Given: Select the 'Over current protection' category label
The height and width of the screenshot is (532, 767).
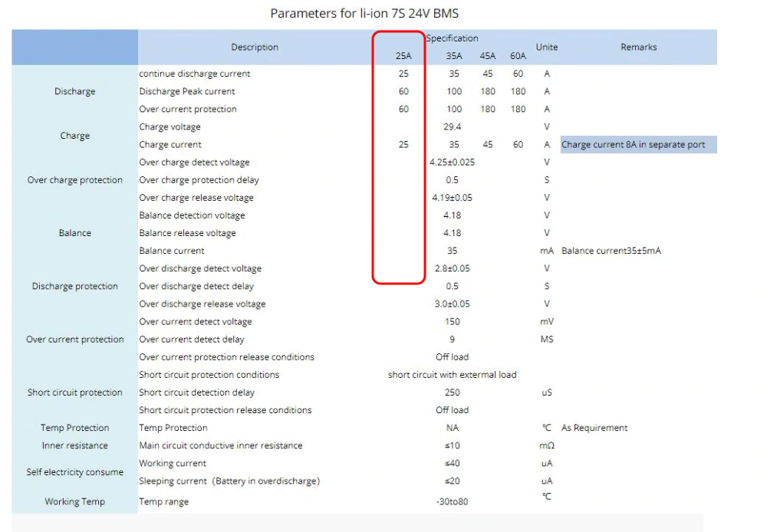Looking at the screenshot, I should click(x=75, y=340).
